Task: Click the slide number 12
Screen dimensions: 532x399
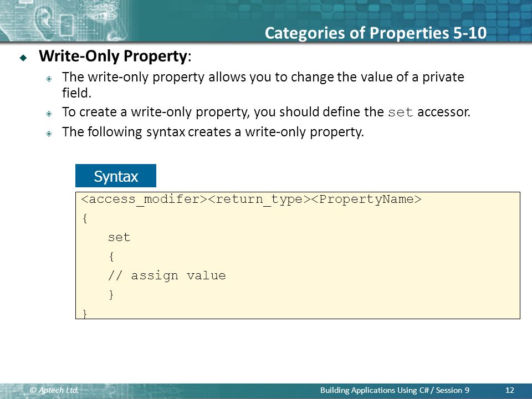Action: [x=510, y=390]
